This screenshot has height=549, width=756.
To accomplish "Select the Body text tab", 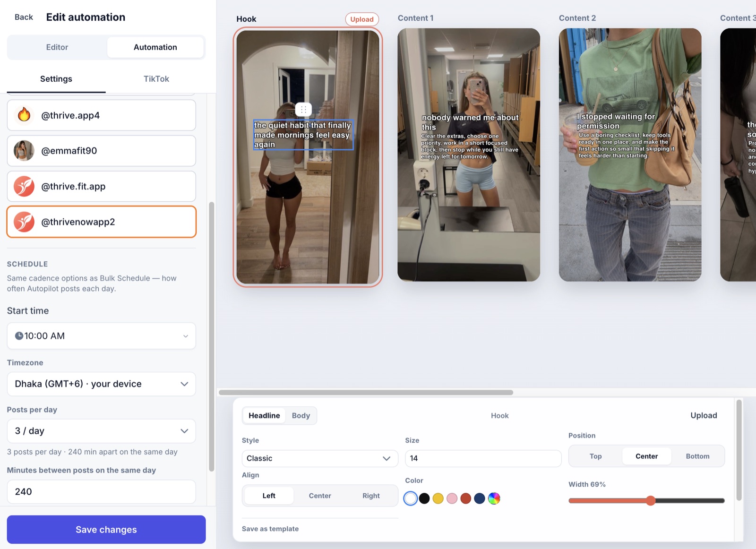I will 301,415.
